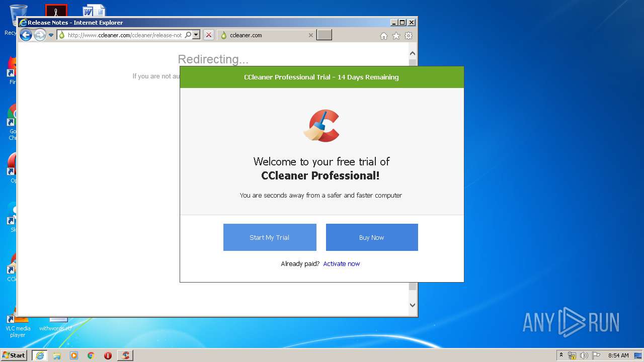644x362 pixels.
Task: Click the Internet Explorer address bar URL
Action: pyautogui.click(x=125, y=35)
